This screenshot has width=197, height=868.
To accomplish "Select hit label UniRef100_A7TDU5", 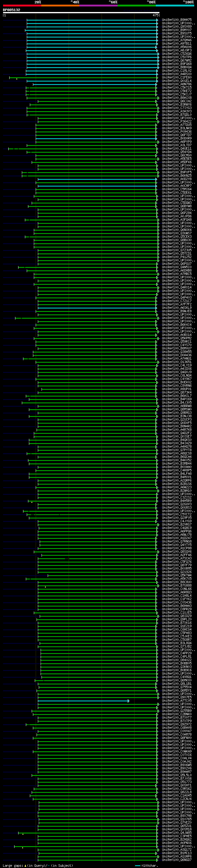I will [177, 125].
